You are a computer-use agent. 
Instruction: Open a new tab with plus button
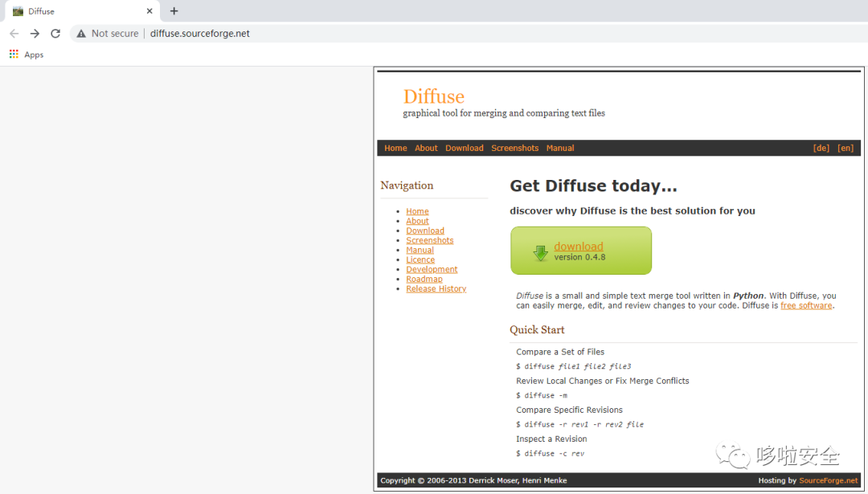[x=174, y=11]
